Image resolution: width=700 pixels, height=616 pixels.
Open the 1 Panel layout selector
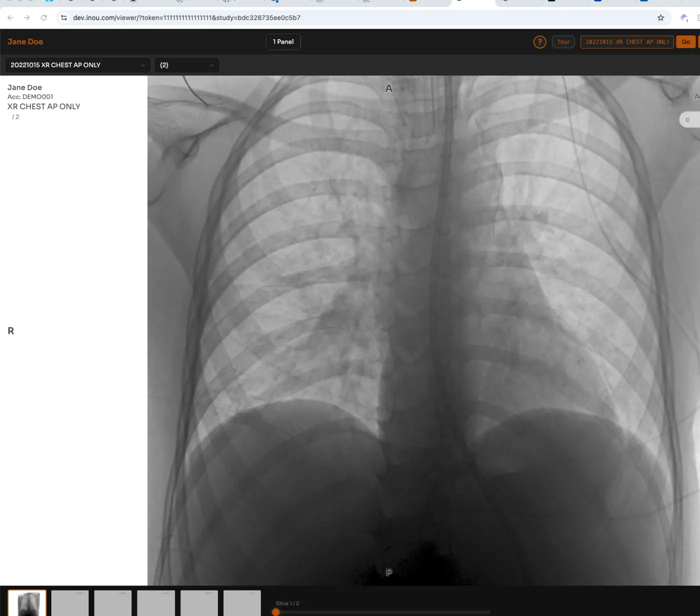(x=283, y=42)
